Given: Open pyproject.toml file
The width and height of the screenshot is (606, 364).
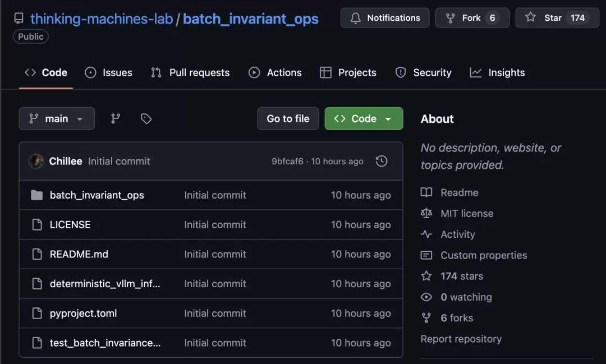Looking at the screenshot, I should [84, 314].
